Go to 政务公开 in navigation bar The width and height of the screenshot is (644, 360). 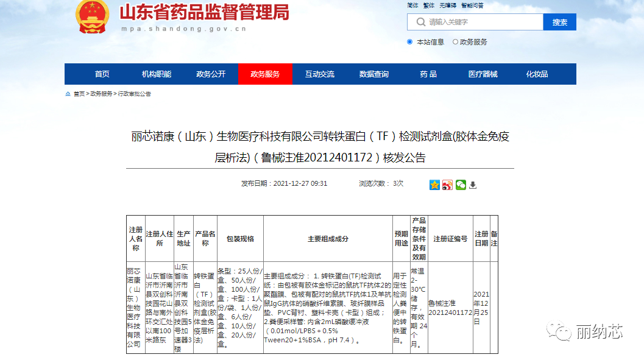point(211,74)
